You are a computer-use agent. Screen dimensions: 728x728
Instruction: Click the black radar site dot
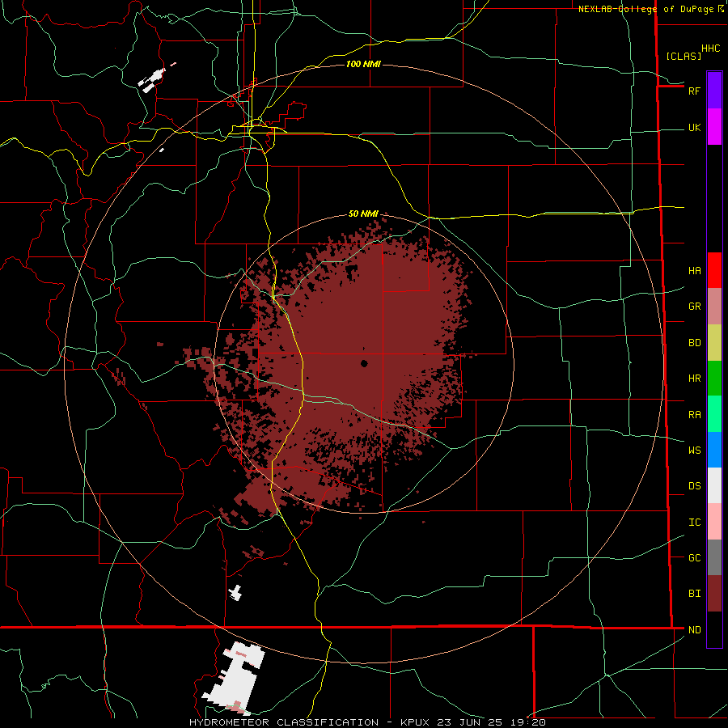(x=364, y=363)
